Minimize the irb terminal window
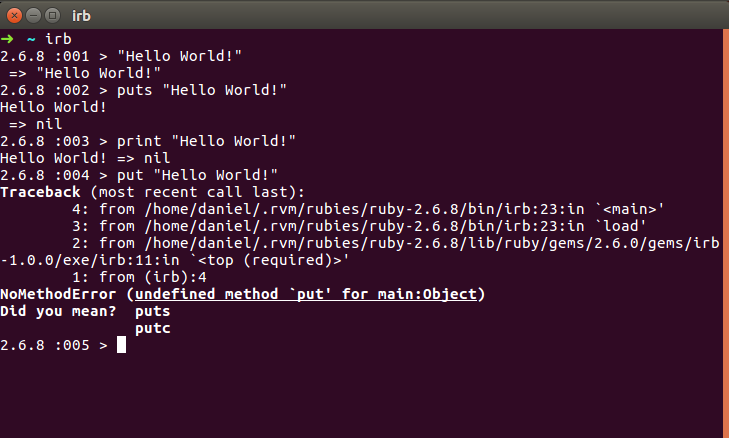The image size is (729, 438). click(33, 16)
